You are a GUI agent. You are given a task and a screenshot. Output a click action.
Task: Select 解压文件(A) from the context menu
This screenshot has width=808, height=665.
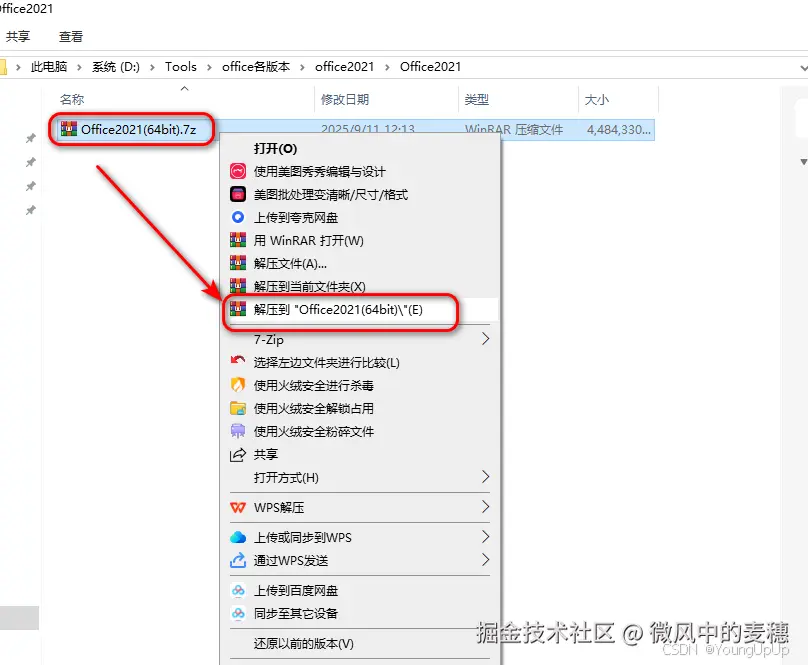(x=288, y=263)
